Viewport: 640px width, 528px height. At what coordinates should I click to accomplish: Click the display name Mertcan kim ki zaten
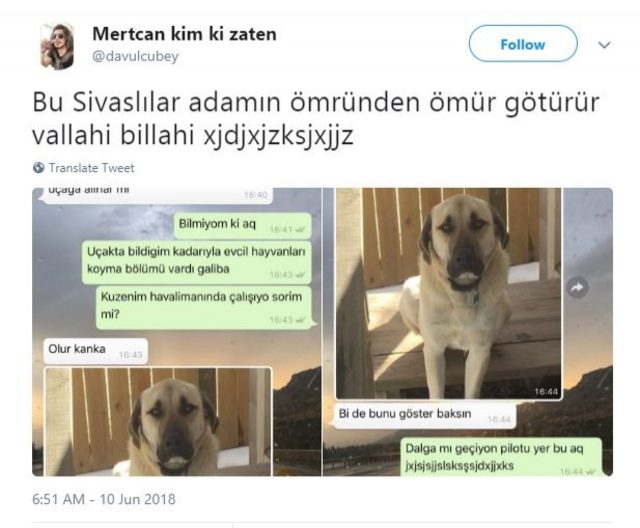tap(184, 34)
